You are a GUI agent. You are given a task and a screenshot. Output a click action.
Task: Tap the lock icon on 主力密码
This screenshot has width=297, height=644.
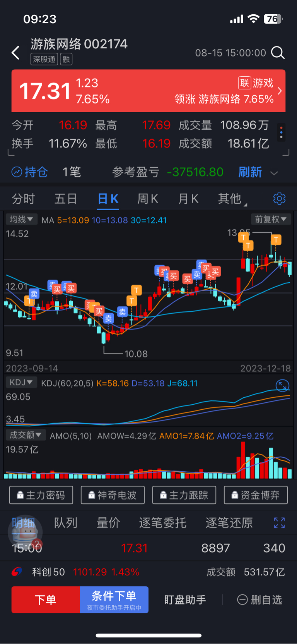pos(20,495)
